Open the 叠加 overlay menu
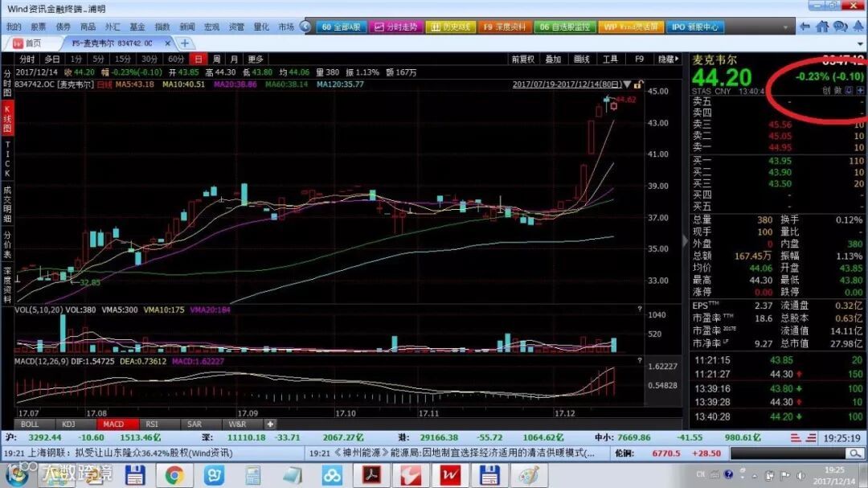Screen dimensions: 868x488 553,59
